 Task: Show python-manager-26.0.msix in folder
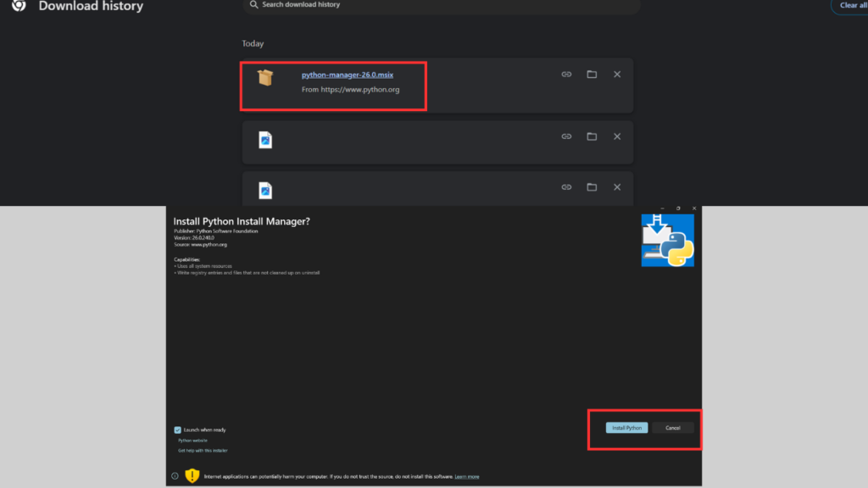click(592, 75)
